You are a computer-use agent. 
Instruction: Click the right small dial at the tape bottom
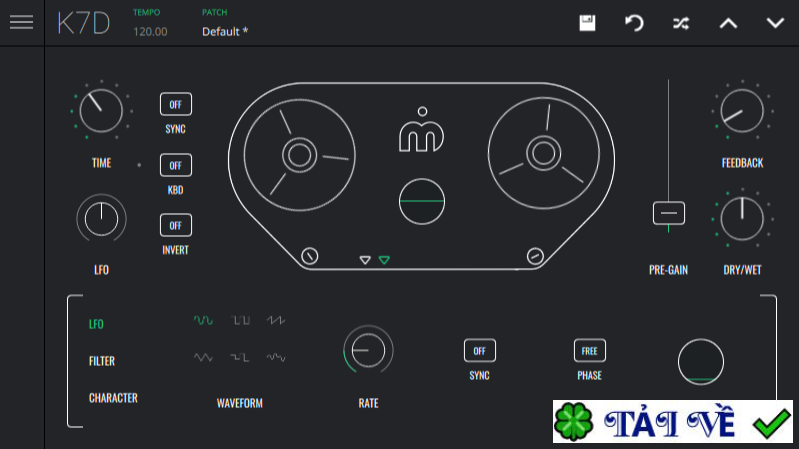coord(535,256)
